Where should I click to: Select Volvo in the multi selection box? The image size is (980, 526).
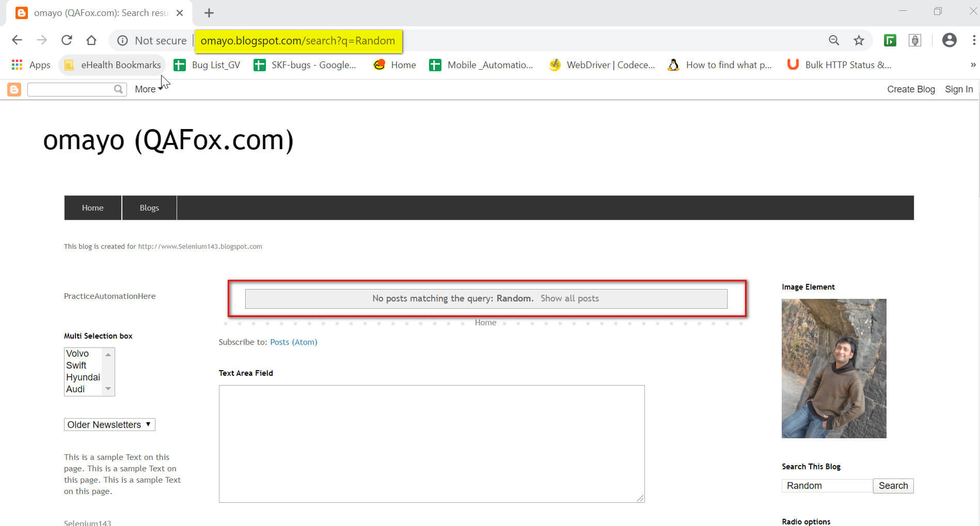[x=77, y=354]
